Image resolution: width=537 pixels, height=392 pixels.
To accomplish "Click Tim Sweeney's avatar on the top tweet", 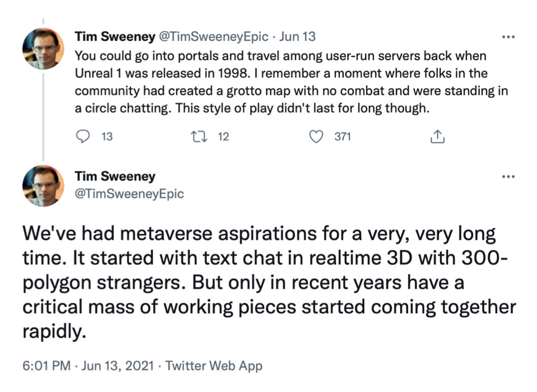I will [x=43, y=49].
